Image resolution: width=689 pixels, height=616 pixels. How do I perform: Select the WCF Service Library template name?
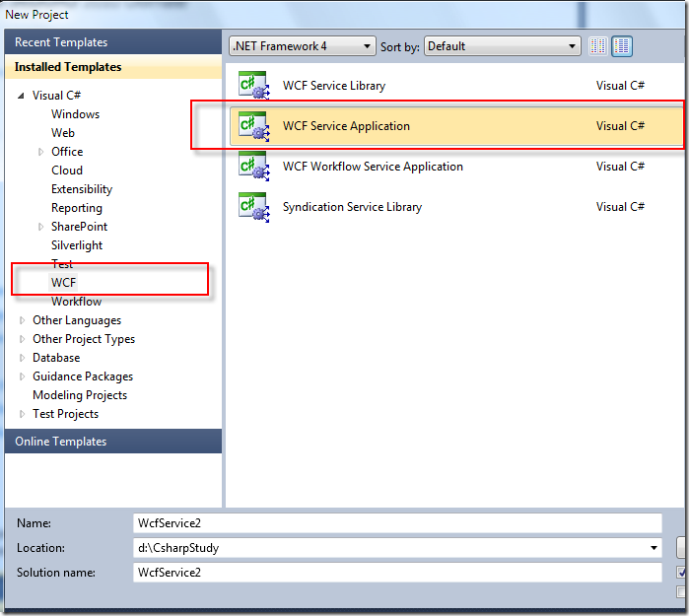pos(334,86)
